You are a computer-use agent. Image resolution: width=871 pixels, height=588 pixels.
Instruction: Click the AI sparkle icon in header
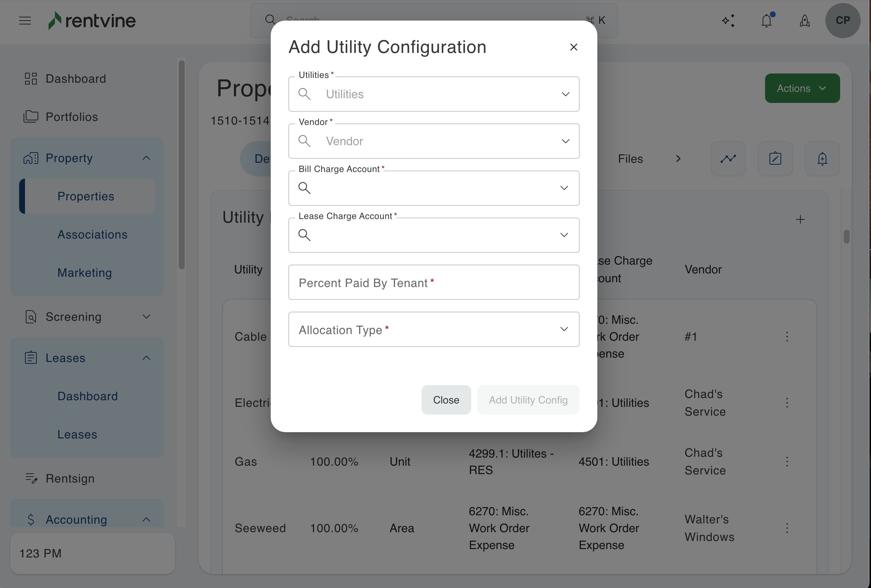(728, 21)
